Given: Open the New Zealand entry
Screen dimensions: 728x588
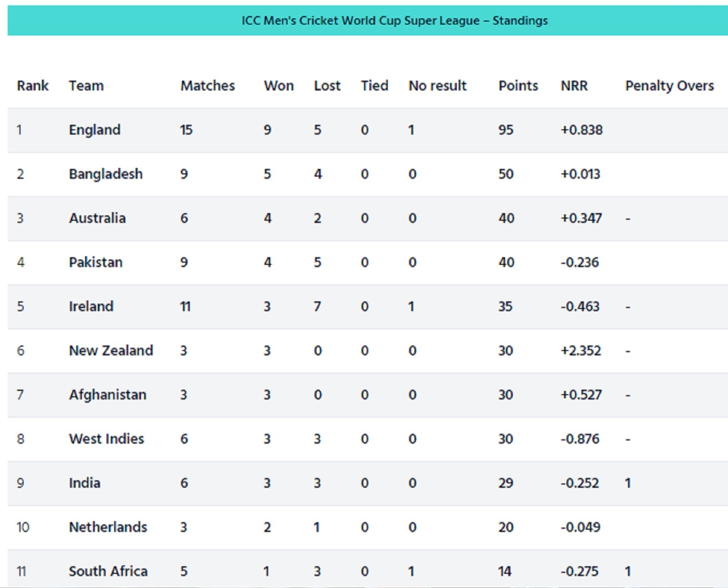Looking at the screenshot, I should click(x=111, y=351).
